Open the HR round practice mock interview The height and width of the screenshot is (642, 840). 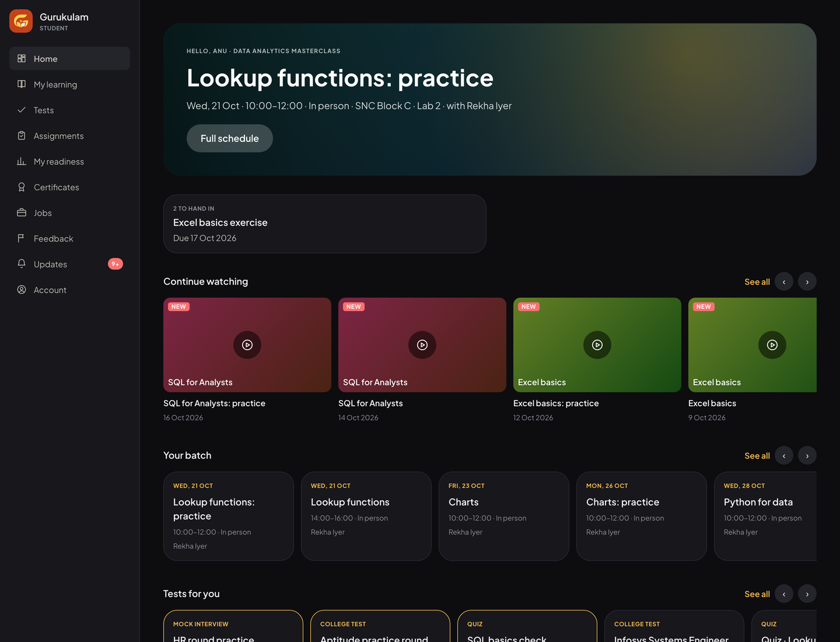pos(233,626)
